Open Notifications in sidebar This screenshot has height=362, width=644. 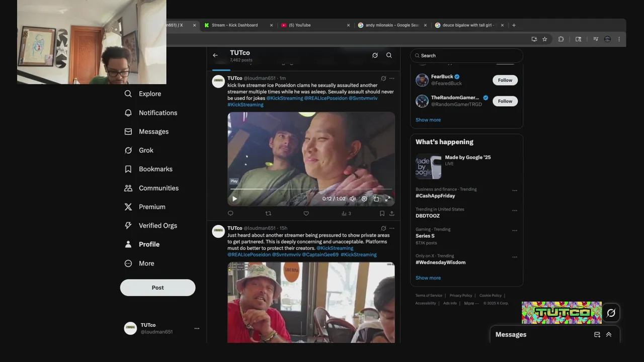[151, 113]
